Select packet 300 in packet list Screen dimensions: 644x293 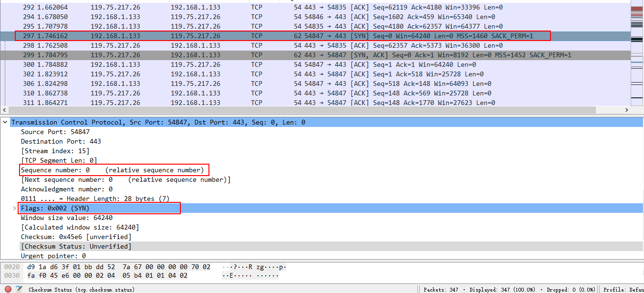tap(315, 64)
